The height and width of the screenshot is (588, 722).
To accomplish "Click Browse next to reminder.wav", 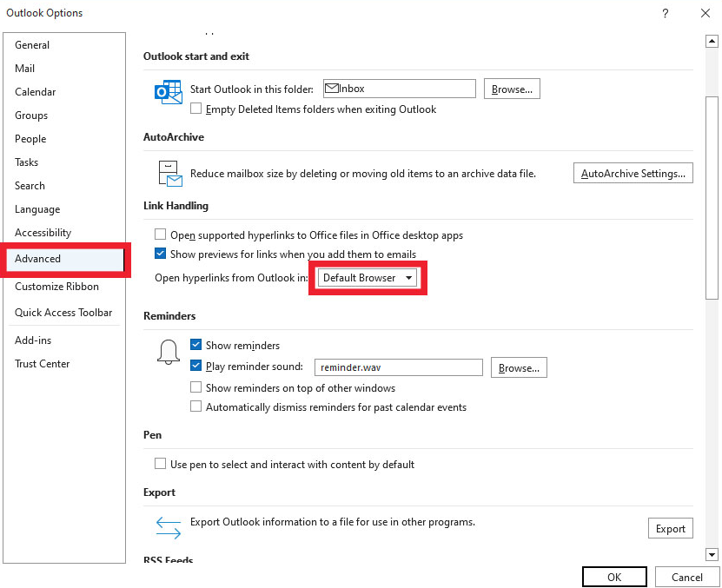I will click(519, 367).
